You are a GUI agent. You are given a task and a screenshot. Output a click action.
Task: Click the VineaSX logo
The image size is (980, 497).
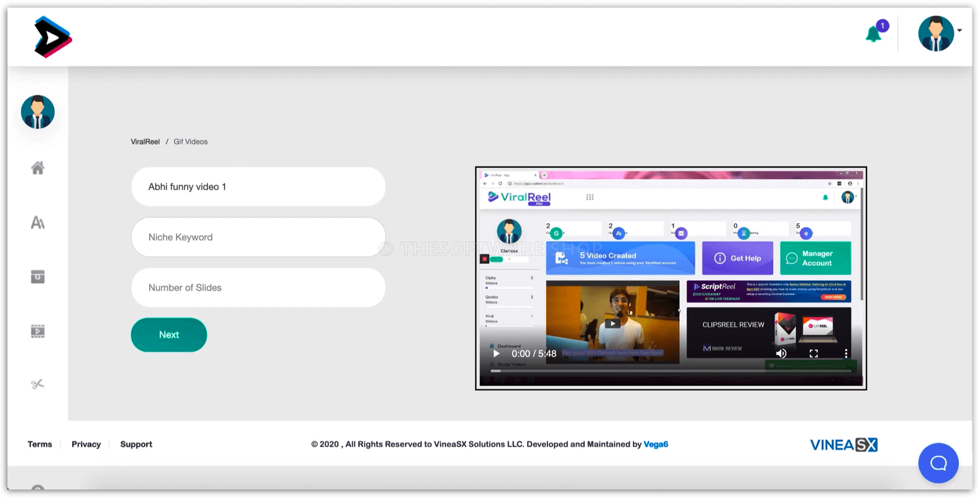click(x=844, y=445)
